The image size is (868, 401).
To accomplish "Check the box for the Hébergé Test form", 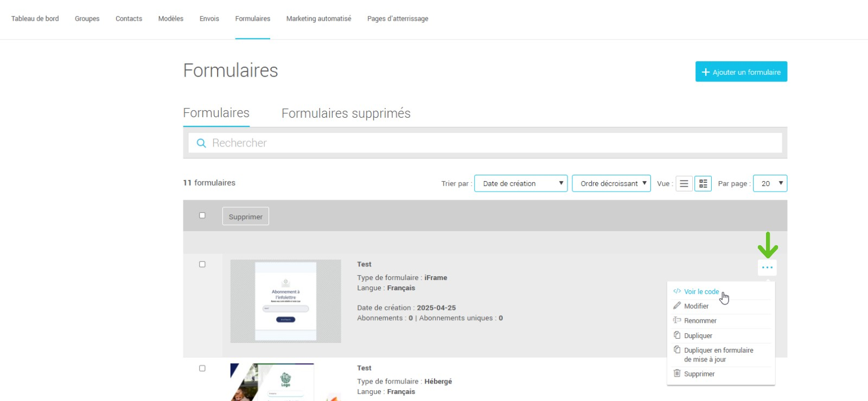I will [202, 368].
